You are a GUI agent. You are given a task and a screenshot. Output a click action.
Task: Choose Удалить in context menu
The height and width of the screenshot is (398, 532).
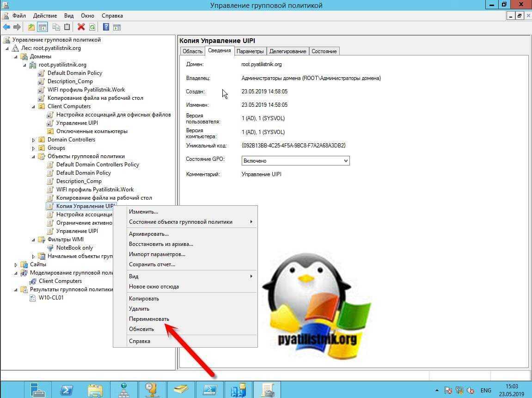click(185, 309)
